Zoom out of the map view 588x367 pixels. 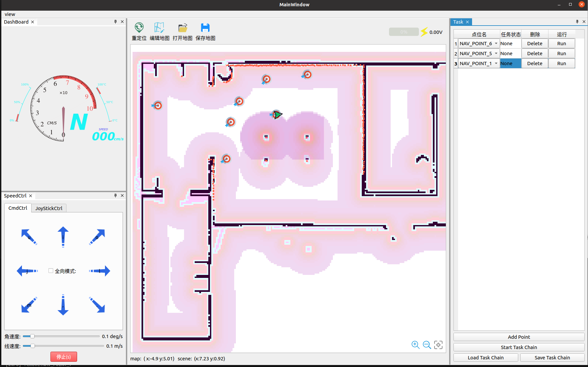click(x=427, y=345)
